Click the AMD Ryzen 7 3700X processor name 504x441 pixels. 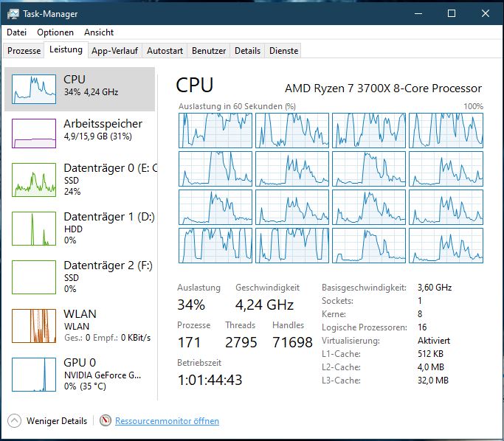click(383, 88)
